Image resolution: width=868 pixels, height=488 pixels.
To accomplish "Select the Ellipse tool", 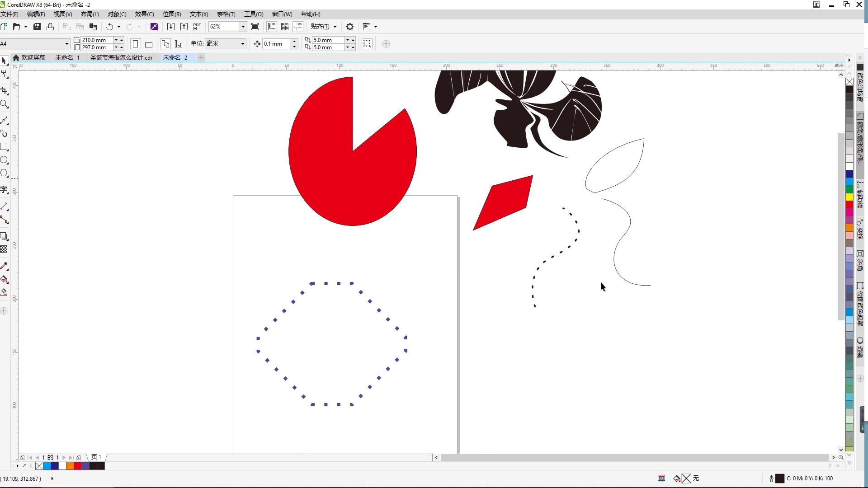I will click(4, 160).
